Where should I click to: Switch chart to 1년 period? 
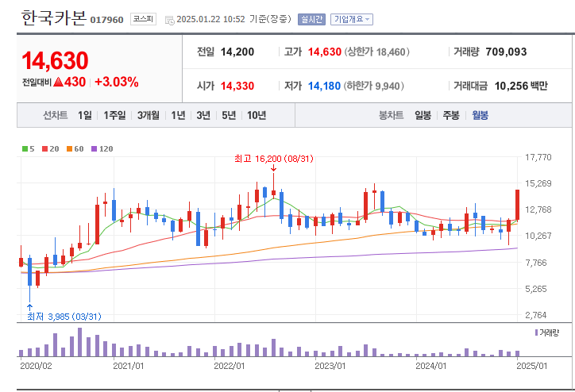pos(178,115)
